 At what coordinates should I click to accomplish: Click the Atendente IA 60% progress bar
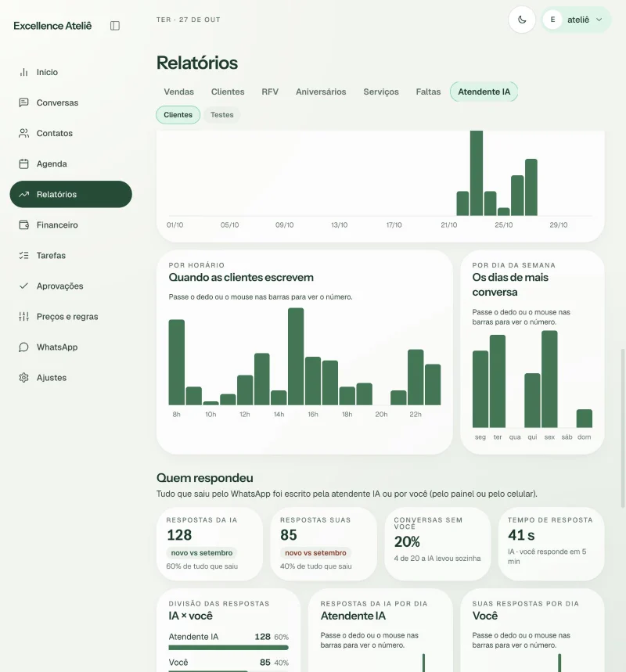[x=228, y=648]
